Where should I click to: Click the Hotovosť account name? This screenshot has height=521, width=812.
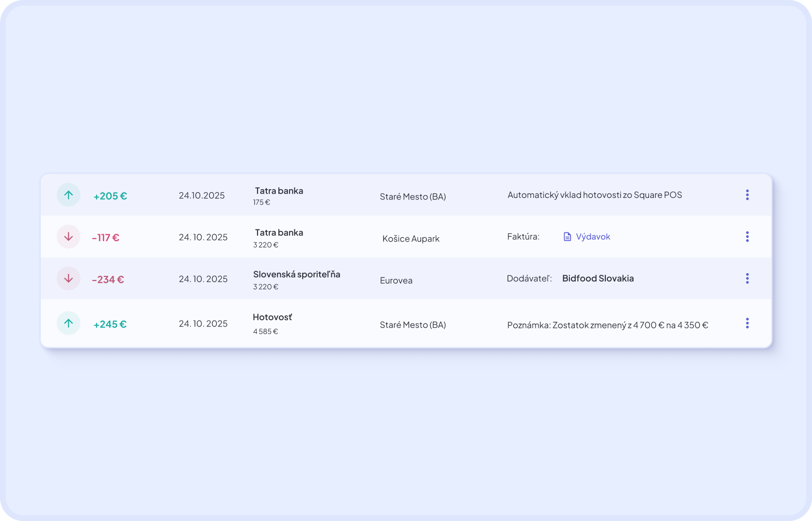coord(273,317)
